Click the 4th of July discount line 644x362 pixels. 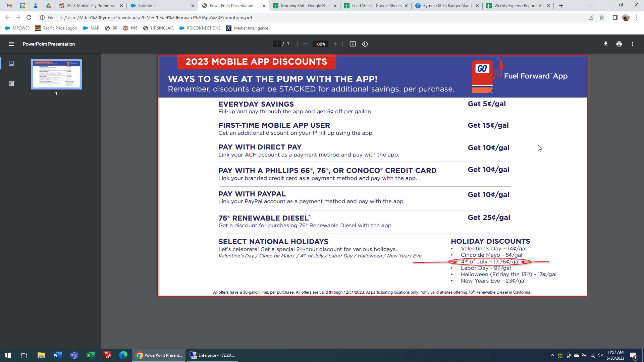(x=490, y=262)
